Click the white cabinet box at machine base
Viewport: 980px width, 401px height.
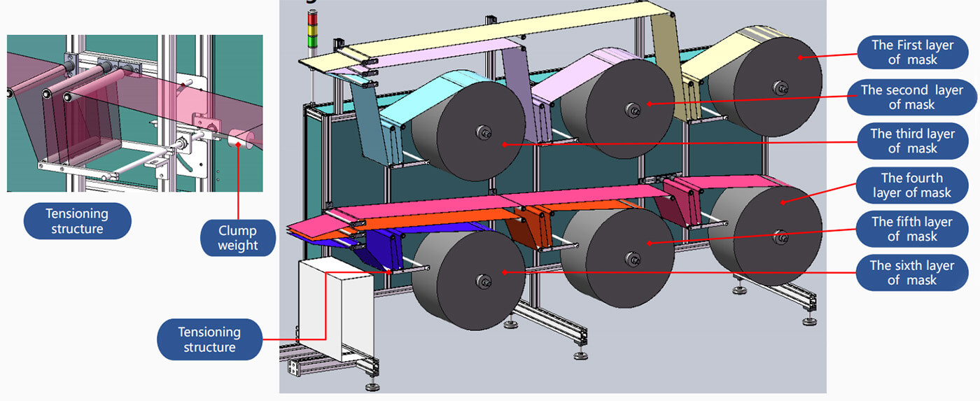point(336,309)
